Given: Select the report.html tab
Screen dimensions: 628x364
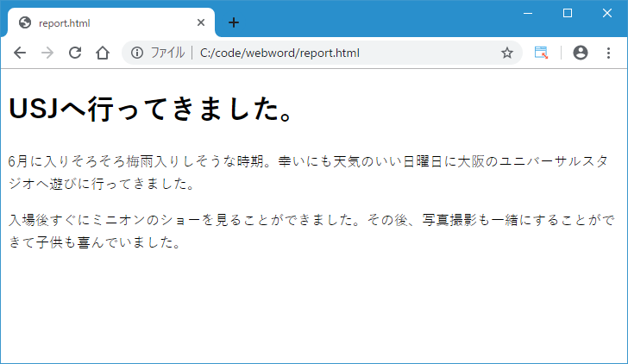Looking at the screenshot, I should [110, 22].
